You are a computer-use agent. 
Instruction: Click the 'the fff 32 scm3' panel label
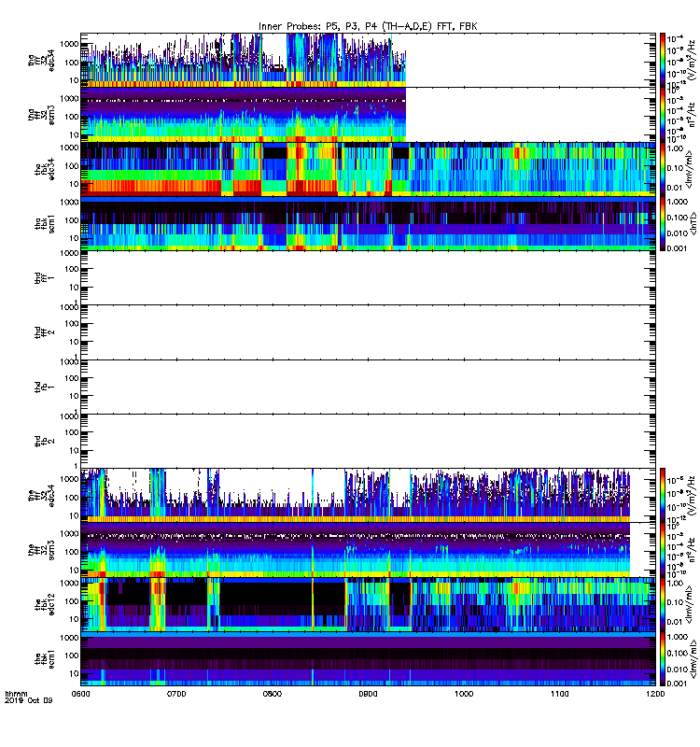pos(41,550)
